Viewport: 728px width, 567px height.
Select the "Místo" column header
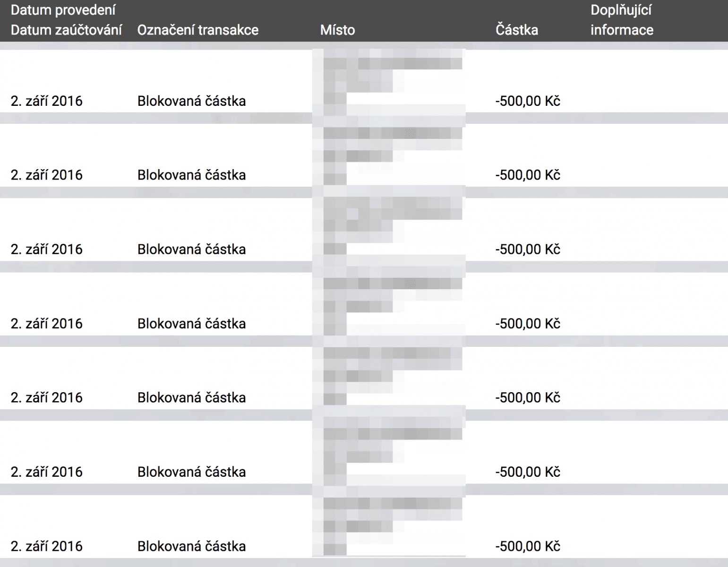point(337,30)
